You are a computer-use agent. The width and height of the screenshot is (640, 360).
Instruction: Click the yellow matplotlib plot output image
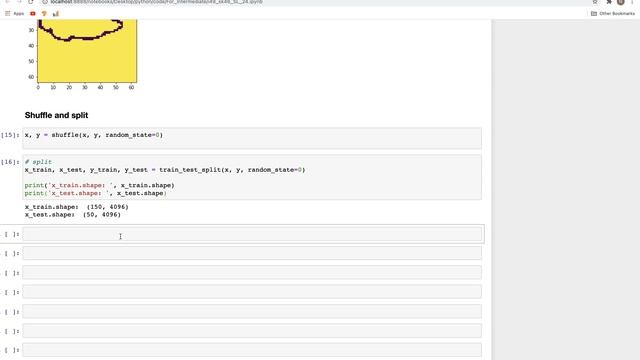(87, 51)
